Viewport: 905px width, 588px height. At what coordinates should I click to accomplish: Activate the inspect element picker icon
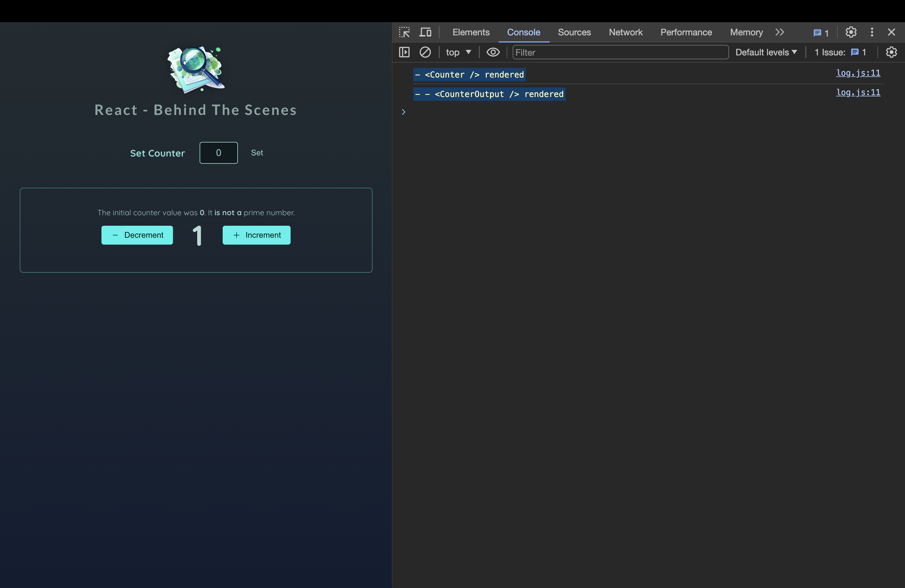pos(404,32)
